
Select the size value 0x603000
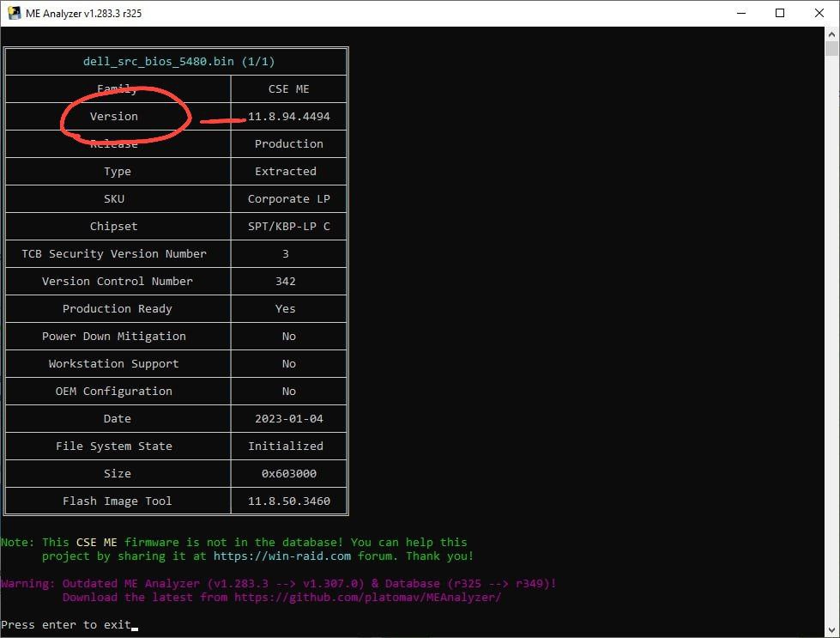pos(289,473)
